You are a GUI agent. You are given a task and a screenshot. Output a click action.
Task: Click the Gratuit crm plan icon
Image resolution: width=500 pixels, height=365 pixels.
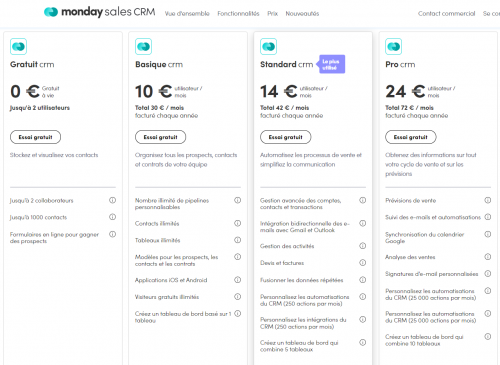18,46
